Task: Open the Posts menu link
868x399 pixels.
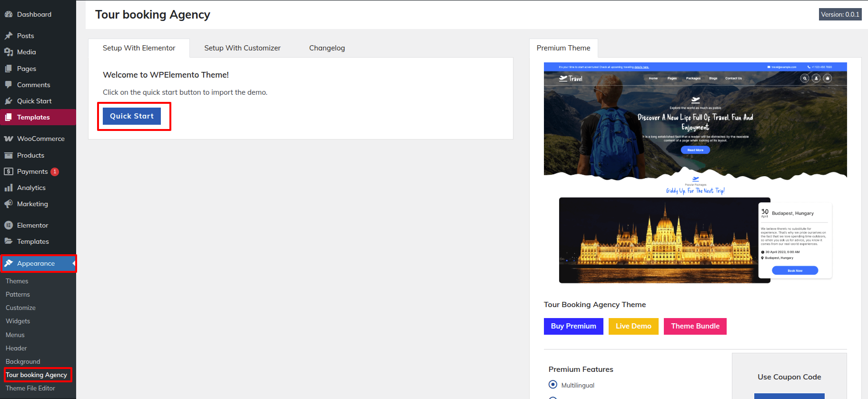Action: 26,36
